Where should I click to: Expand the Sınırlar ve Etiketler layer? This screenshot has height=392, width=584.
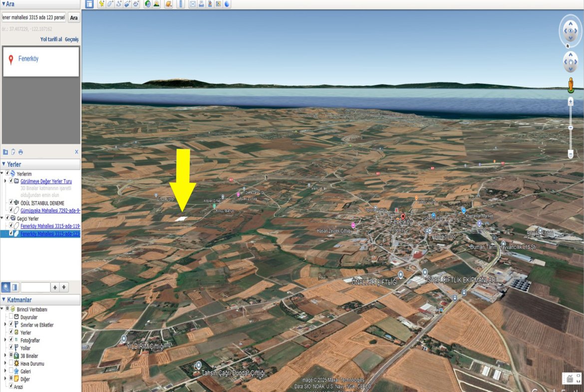5,325
